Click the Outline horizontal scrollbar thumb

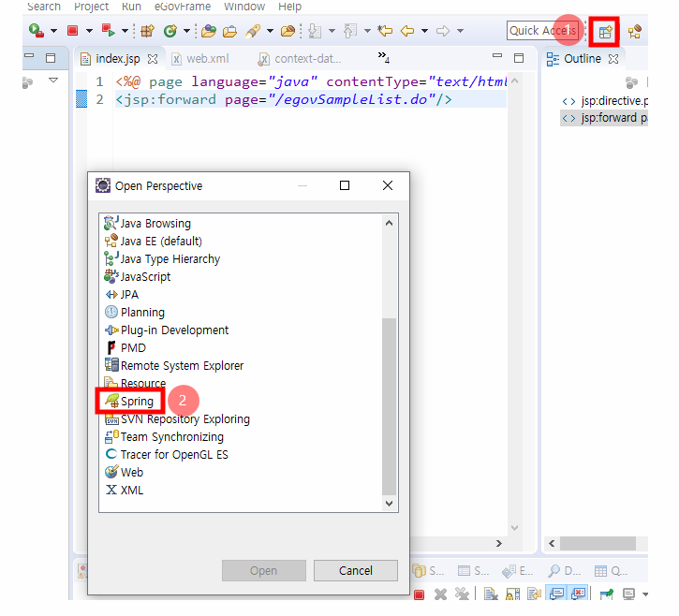coord(598,543)
